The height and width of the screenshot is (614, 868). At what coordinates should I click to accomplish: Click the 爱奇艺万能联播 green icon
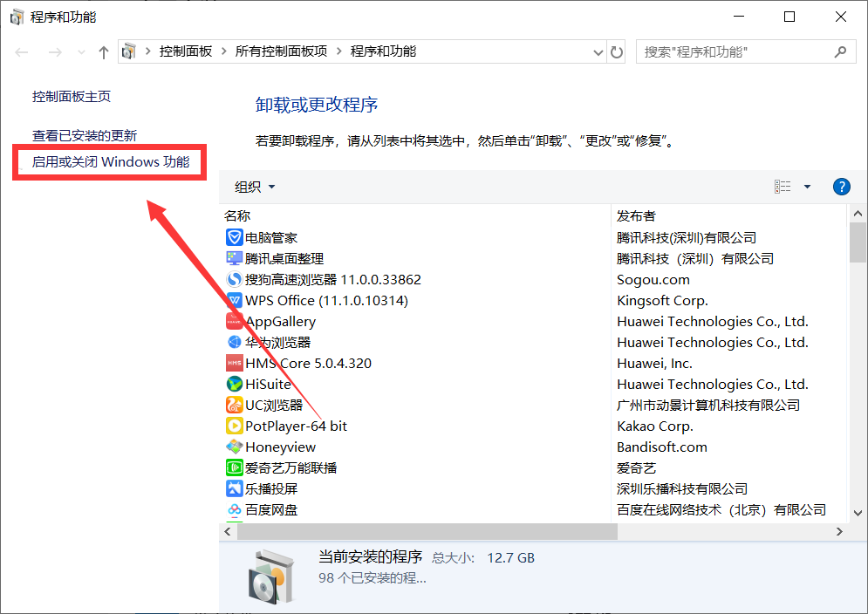tap(234, 467)
